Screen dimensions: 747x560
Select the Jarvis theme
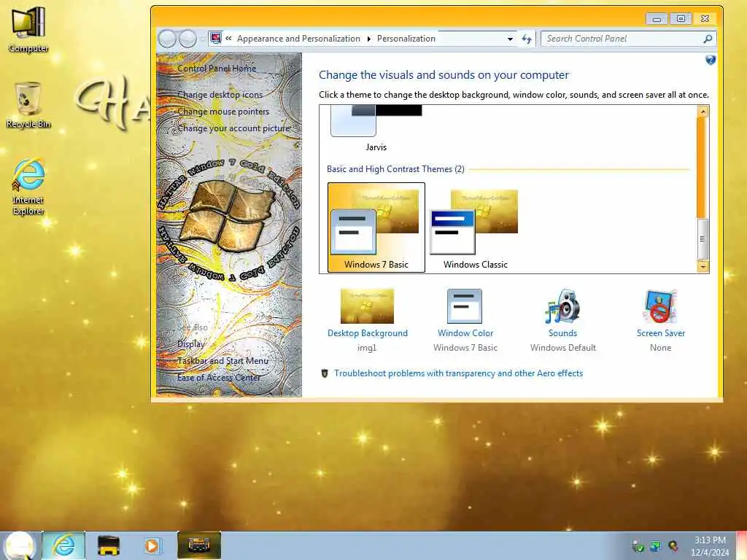tap(376, 128)
